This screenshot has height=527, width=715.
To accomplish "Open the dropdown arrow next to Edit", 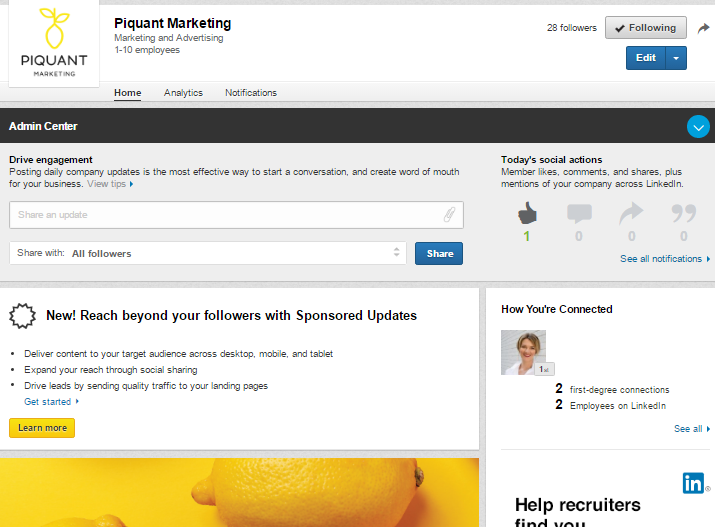I will click(x=676, y=58).
